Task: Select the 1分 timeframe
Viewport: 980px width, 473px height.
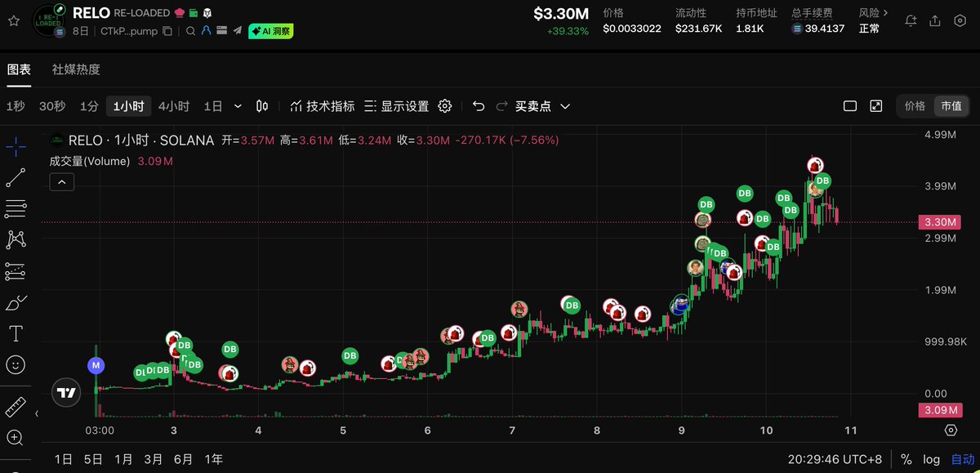Action: tap(89, 106)
